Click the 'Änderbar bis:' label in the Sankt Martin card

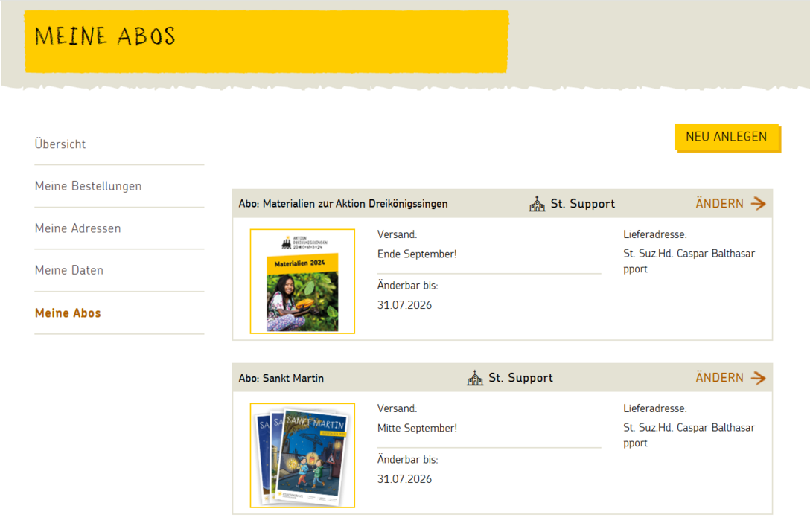407,460
